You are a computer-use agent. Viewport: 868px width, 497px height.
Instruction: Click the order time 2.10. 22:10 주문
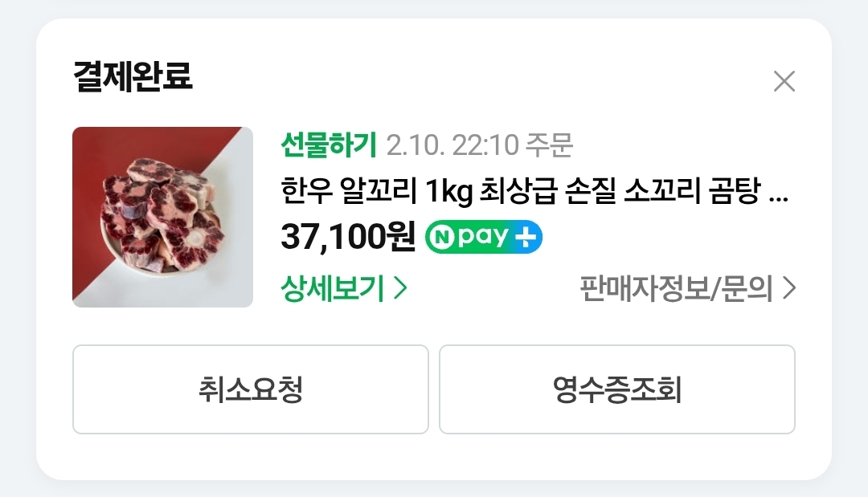pos(479,145)
